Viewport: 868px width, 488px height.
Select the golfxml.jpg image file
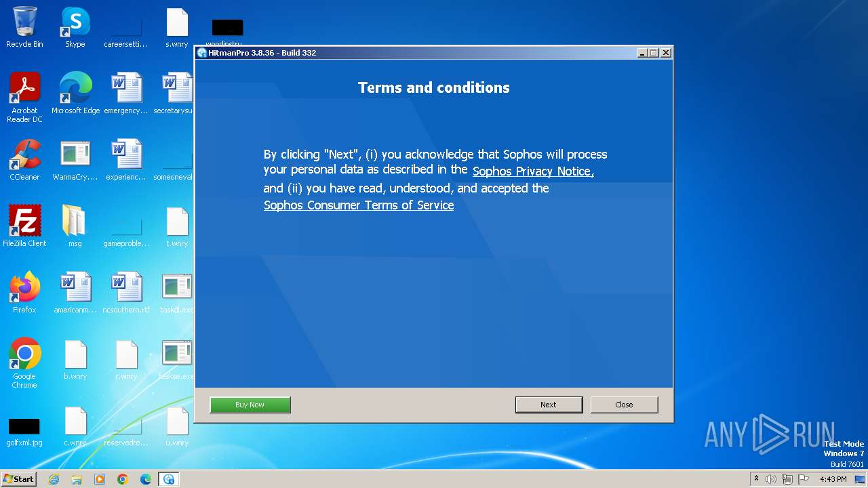pos(24,431)
